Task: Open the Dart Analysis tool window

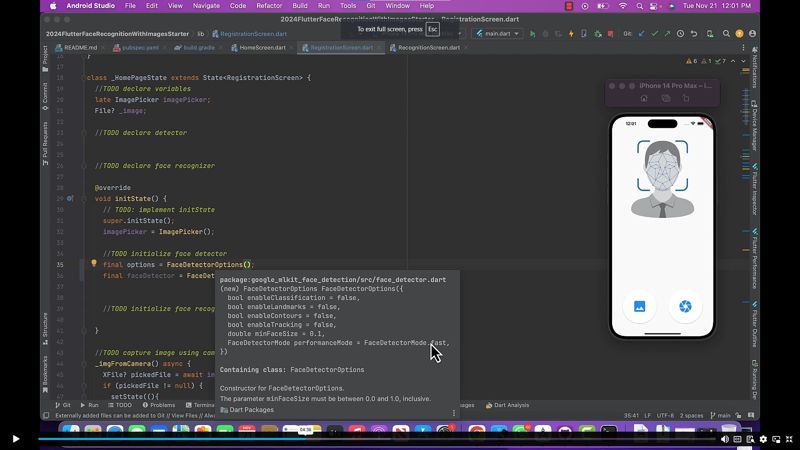Action: pyautogui.click(x=508, y=405)
